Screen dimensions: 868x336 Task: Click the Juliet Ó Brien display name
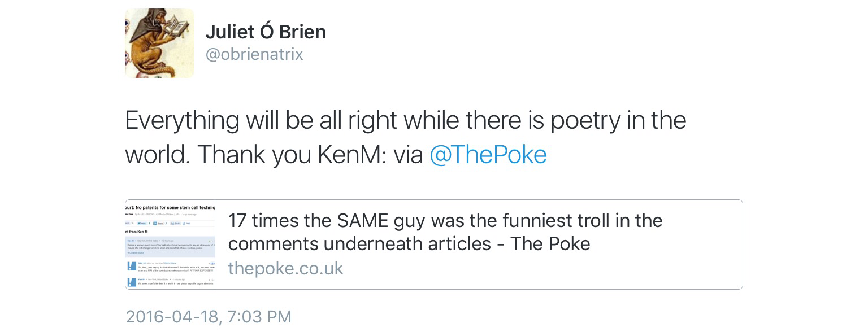point(266,32)
